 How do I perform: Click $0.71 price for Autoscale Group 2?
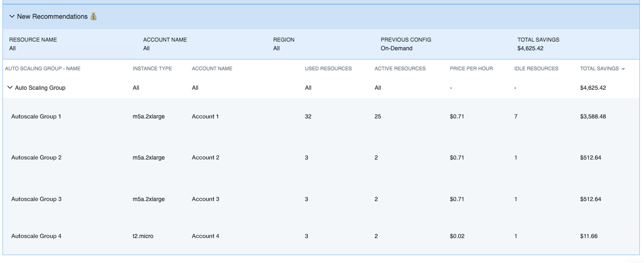457,157
